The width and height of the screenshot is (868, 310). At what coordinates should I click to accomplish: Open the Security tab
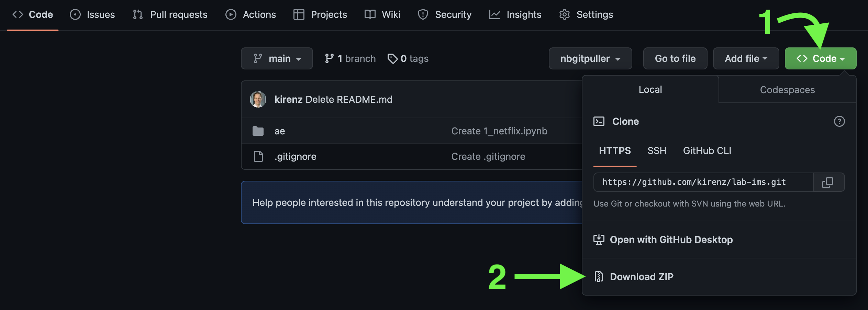[x=445, y=14]
